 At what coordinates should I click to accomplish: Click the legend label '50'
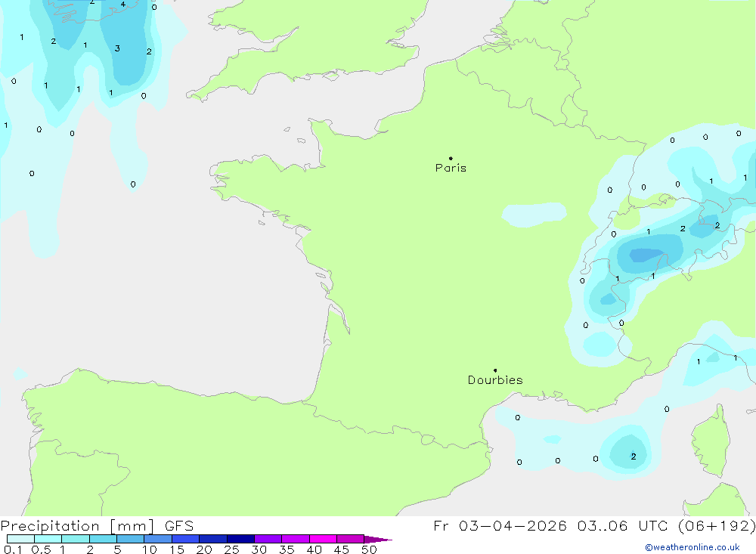click(369, 549)
